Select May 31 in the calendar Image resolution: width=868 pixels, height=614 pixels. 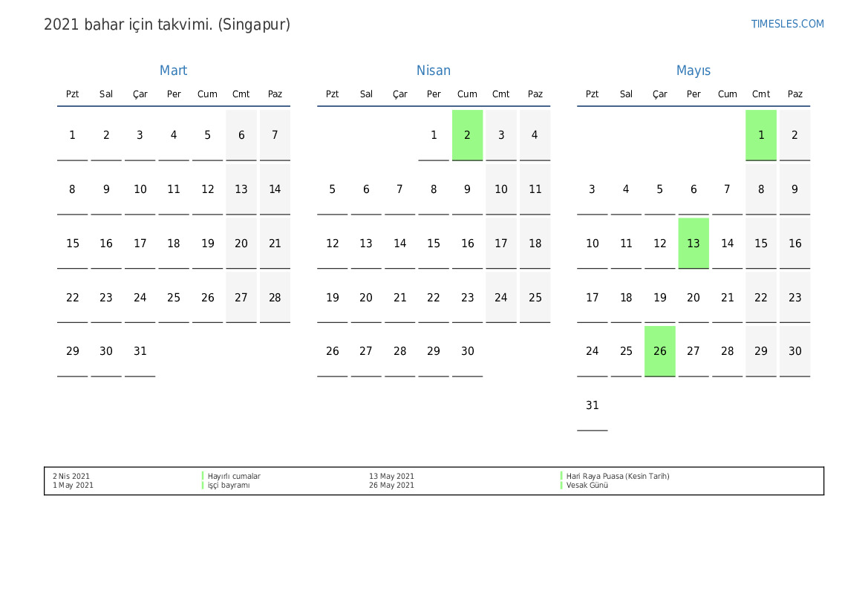coord(592,405)
